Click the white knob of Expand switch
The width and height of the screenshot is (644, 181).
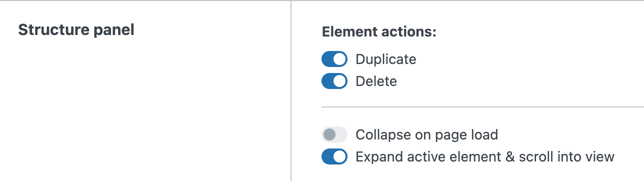tap(339, 157)
